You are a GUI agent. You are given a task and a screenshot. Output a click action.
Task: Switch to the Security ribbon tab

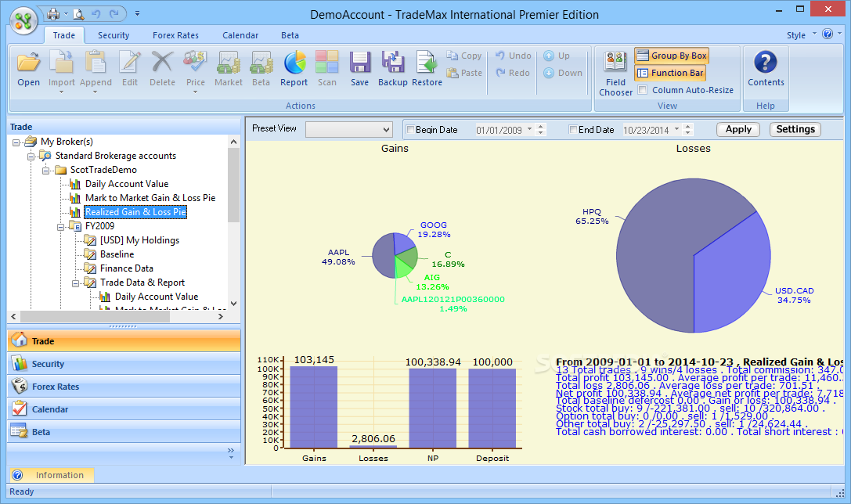(x=114, y=35)
